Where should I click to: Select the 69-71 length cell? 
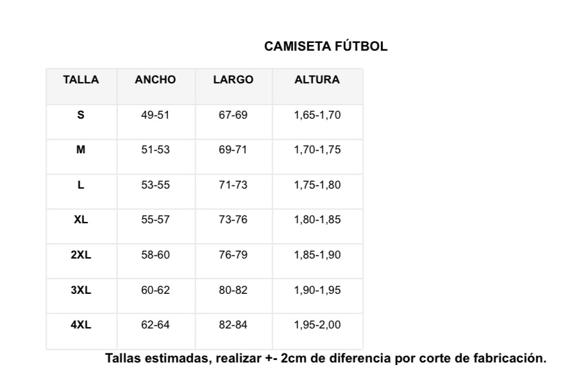[233, 150]
